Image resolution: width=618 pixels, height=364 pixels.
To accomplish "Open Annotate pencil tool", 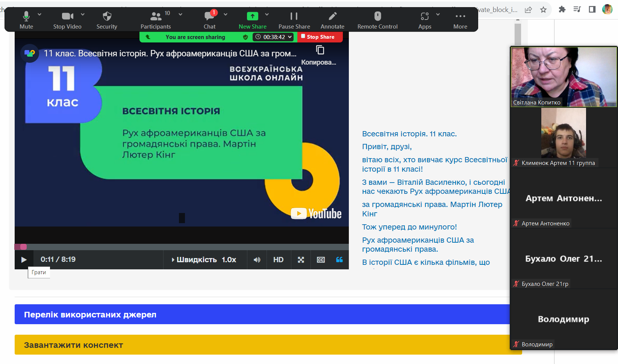I will 332,20.
